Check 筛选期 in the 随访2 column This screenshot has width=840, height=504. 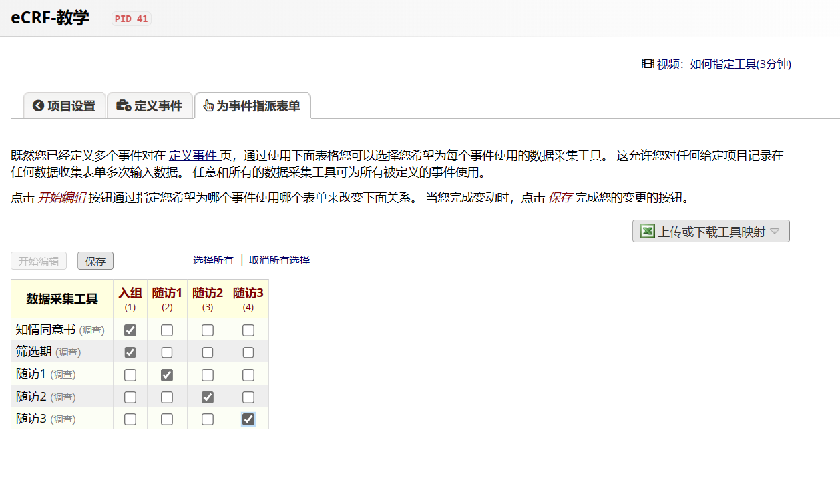point(208,352)
